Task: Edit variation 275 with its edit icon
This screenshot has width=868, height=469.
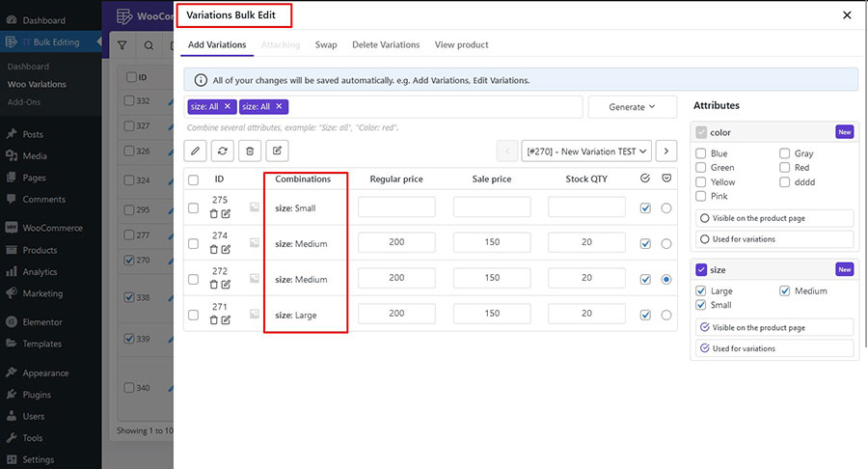Action: point(226,213)
